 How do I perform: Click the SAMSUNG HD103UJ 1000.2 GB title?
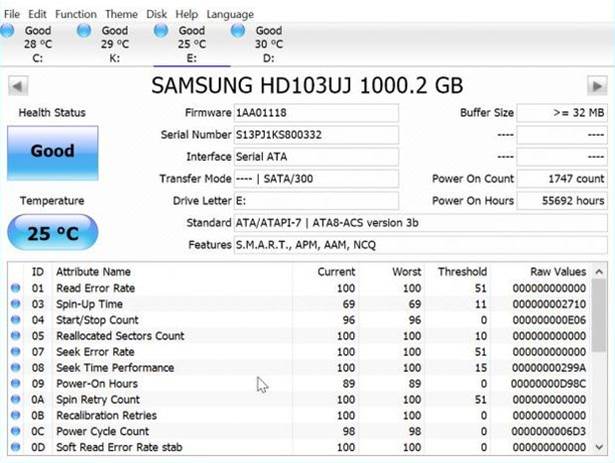tap(307, 86)
